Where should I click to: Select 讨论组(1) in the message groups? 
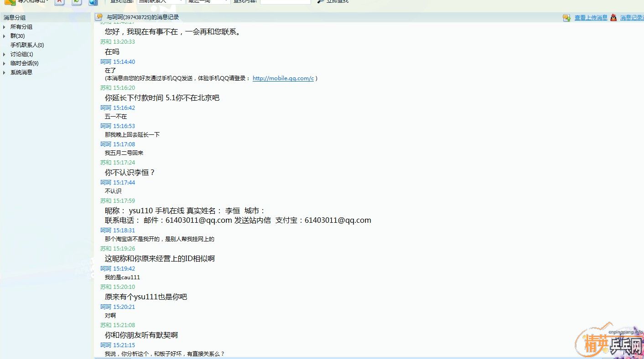coord(21,54)
